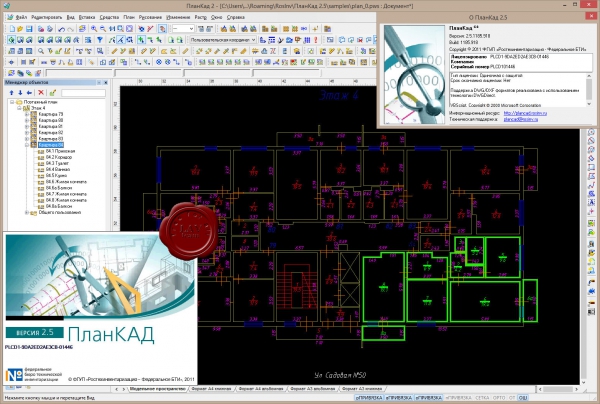The height and width of the screenshot is (404, 600).
Task: Click the scrollbar in About license text box
Action: point(589,90)
